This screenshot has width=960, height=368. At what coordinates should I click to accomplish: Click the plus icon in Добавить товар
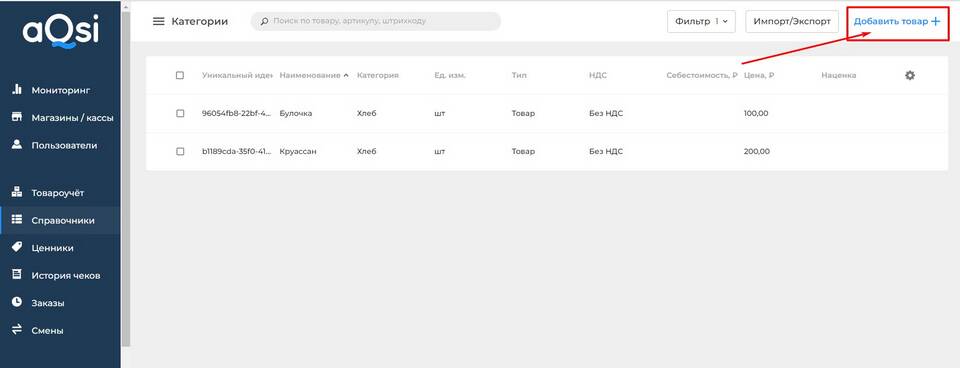935,21
